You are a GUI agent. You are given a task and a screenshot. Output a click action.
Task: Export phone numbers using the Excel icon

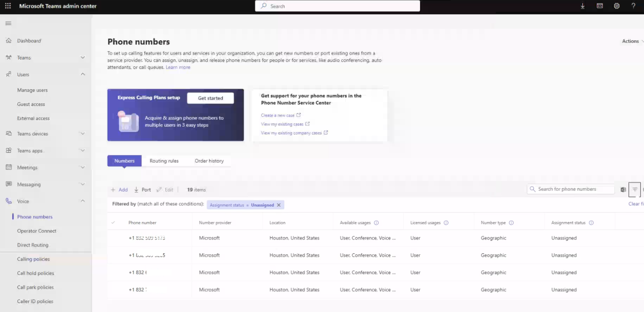point(623,189)
